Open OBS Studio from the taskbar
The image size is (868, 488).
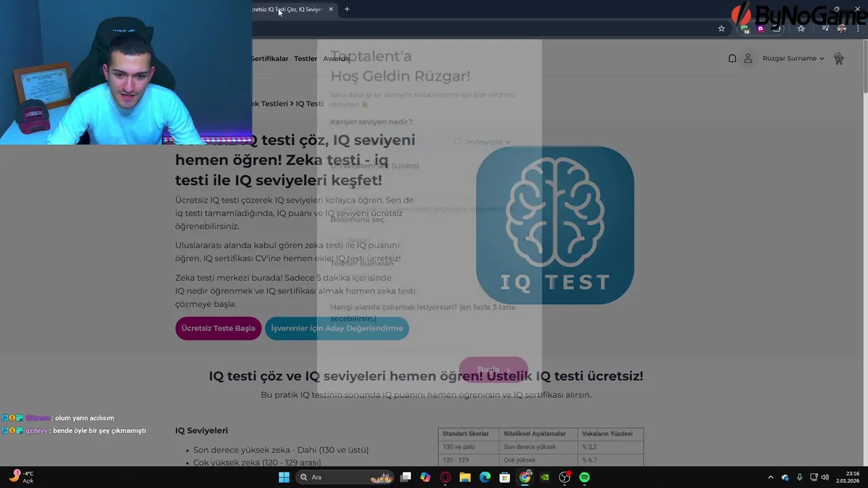coord(565,477)
